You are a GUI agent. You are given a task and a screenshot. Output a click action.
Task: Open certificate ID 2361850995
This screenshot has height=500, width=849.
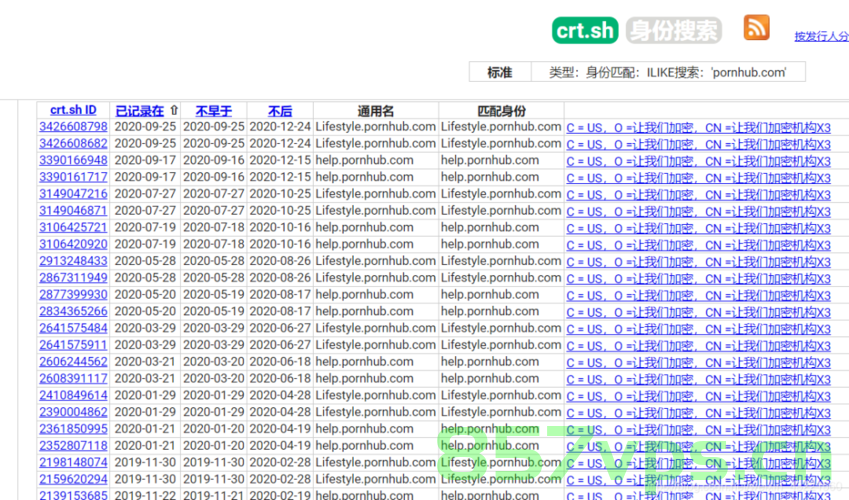coord(73,429)
